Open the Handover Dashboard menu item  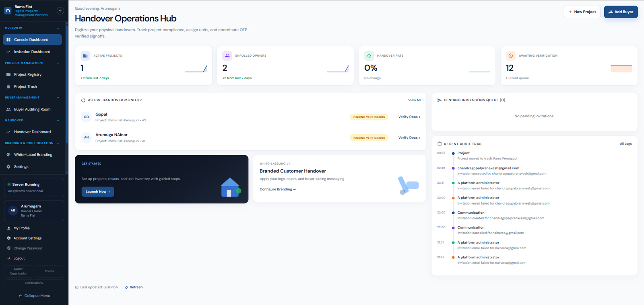[x=32, y=132]
